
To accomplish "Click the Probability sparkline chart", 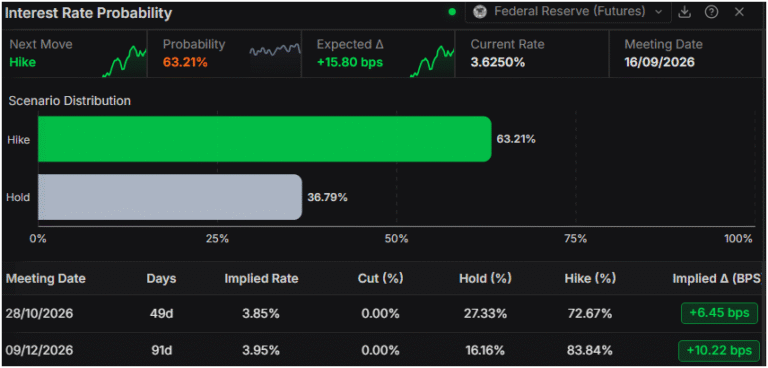I will 275,50.
